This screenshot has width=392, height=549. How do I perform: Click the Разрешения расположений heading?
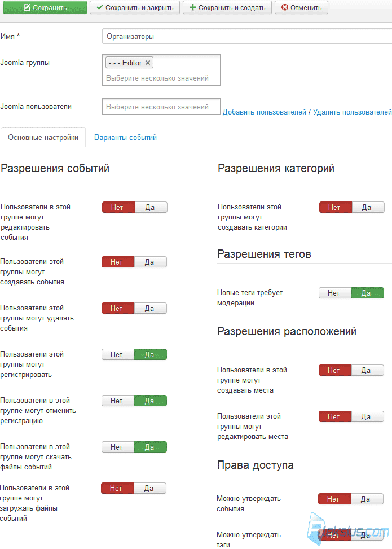coord(287,331)
